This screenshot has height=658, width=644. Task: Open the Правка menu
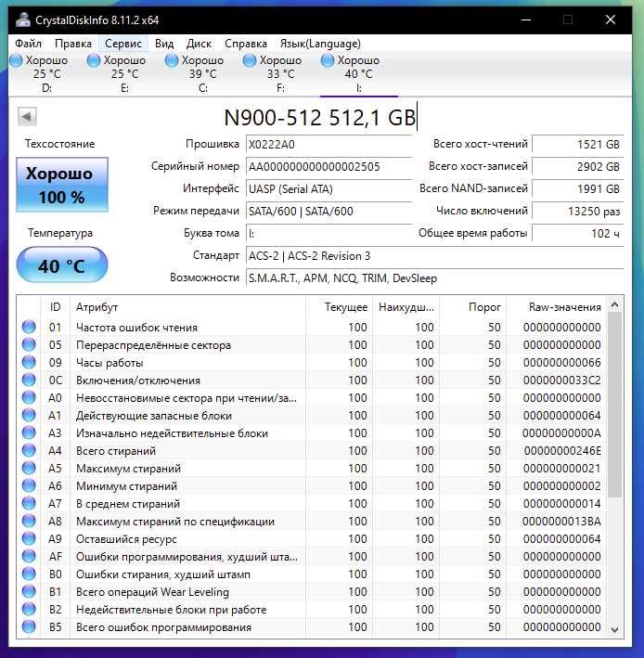click(73, 44)
